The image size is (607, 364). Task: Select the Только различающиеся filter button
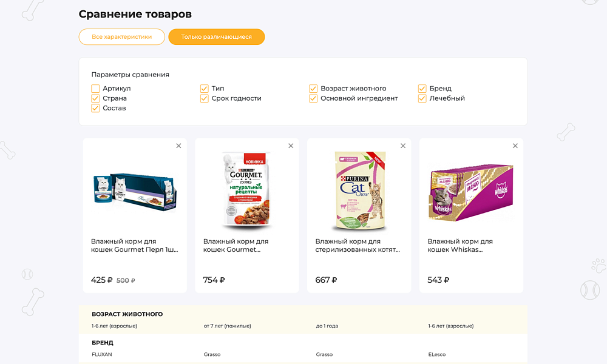217,37
